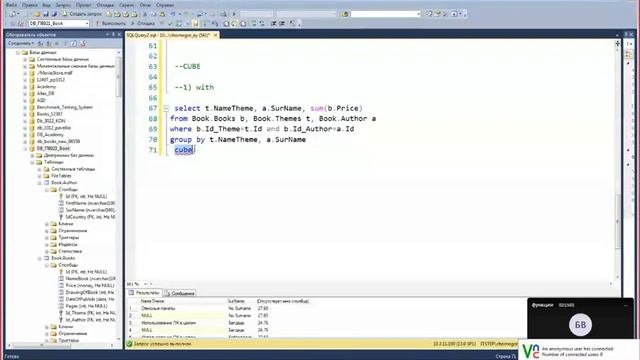Click the split editor icon above scrollbar
This screenshot has height=360, width=640.
point(618,43)
